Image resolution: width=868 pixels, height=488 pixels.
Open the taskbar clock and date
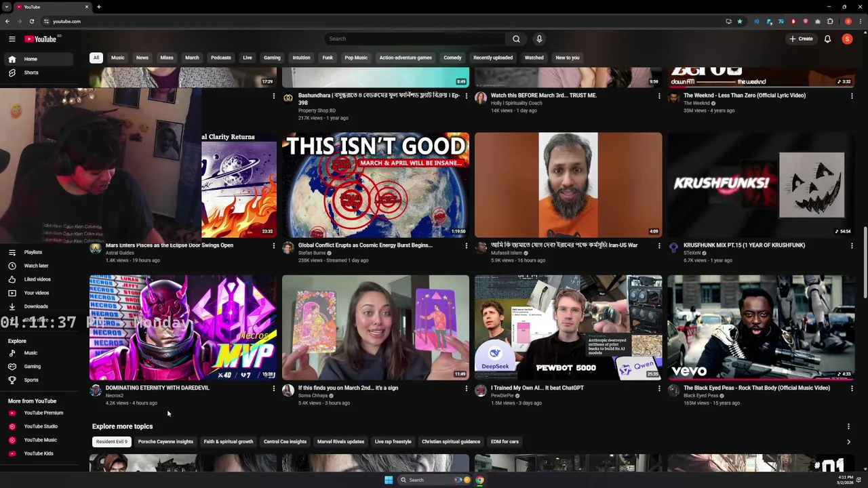(x=845, y=480)
